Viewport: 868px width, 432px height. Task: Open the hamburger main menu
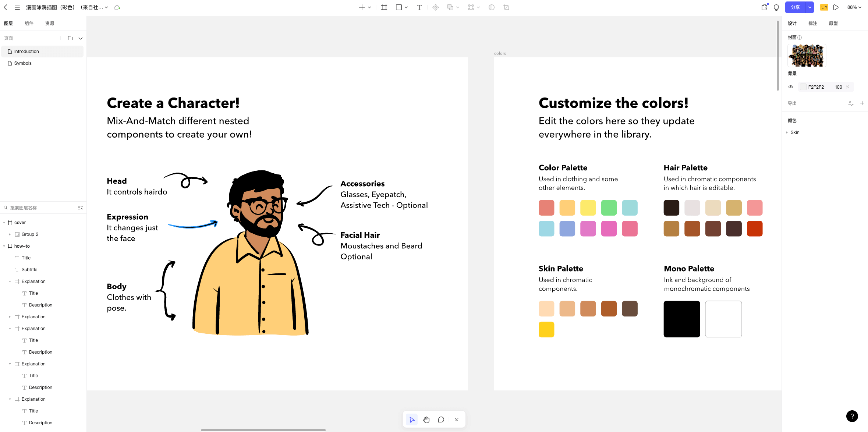(x=17, y=7)
